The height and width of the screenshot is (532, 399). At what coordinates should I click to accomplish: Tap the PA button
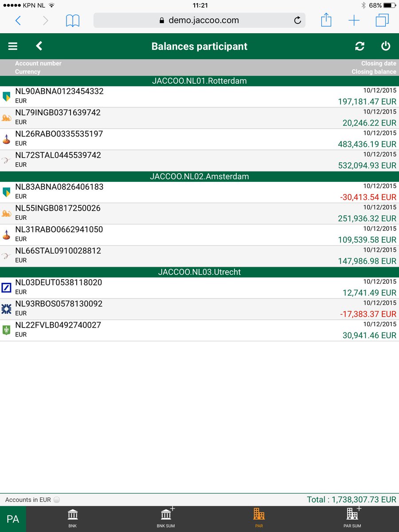coord(13,519)
